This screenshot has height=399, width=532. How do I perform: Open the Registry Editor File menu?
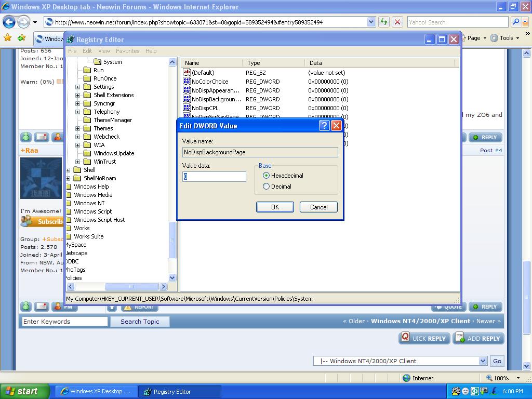72,51
